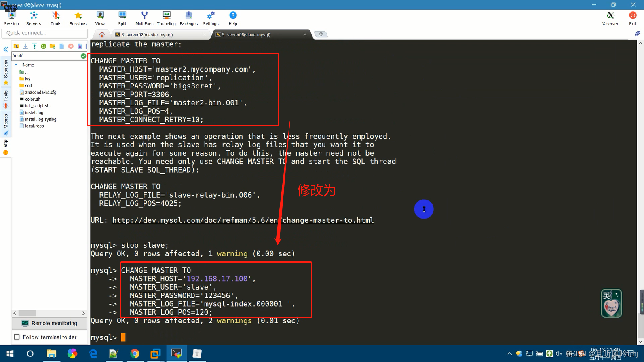Select the soft folder
The height and width of the screenshot is (362, 644).
(26, 86)
